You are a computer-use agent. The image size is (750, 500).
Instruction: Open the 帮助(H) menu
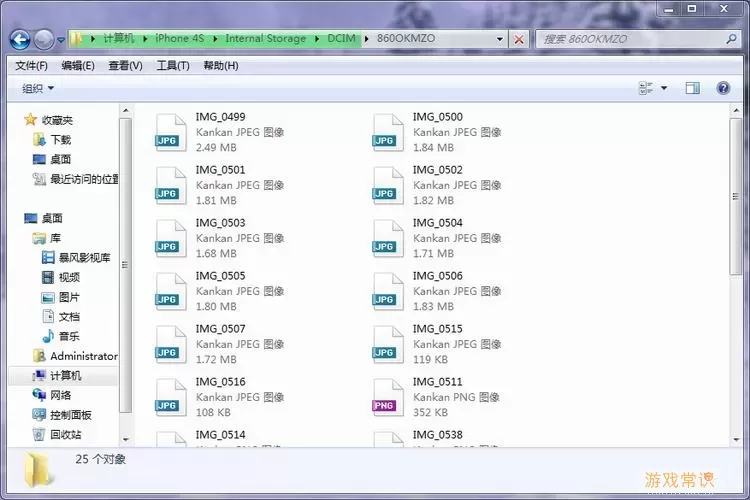[x=221, y=66]
